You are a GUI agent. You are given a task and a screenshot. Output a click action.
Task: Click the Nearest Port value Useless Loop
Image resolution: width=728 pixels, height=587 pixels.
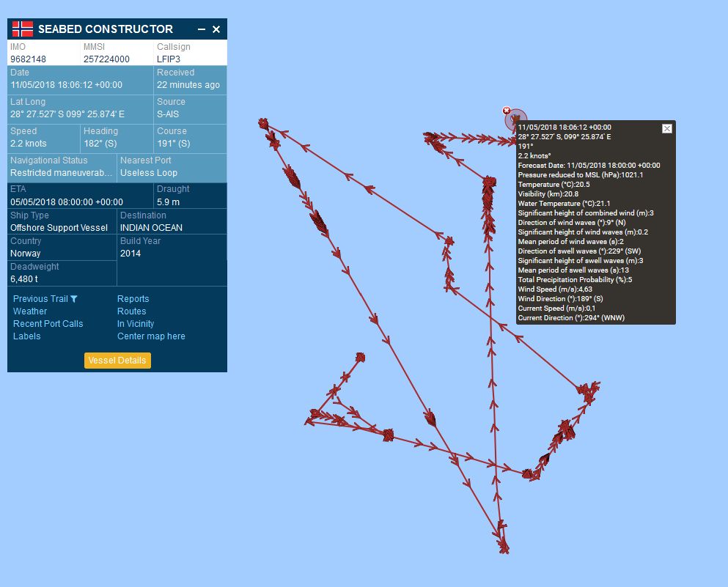(x=149, y=173)
